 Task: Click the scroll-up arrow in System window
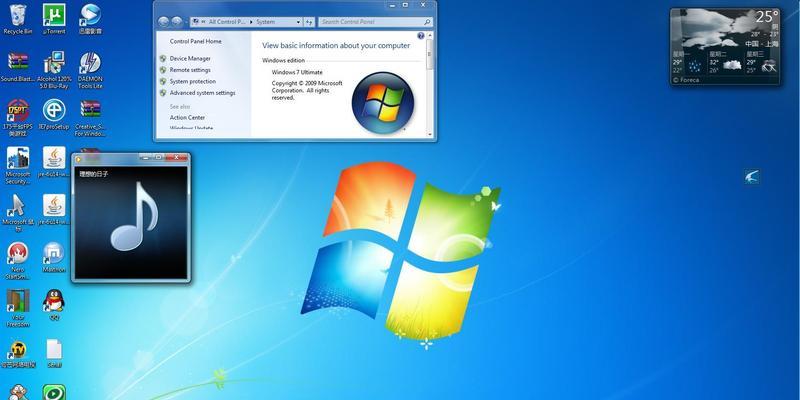430,35
